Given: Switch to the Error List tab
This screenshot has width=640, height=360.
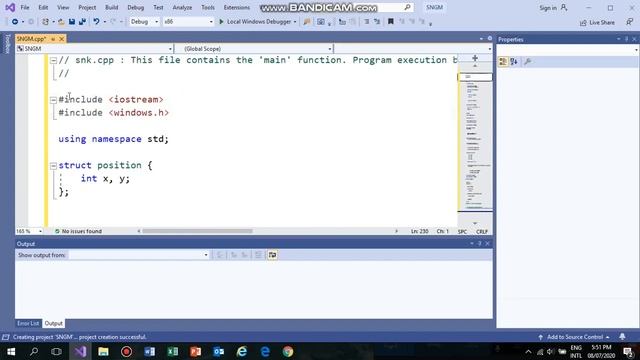Looking at the screenshot, I should [x=28, y=323].
